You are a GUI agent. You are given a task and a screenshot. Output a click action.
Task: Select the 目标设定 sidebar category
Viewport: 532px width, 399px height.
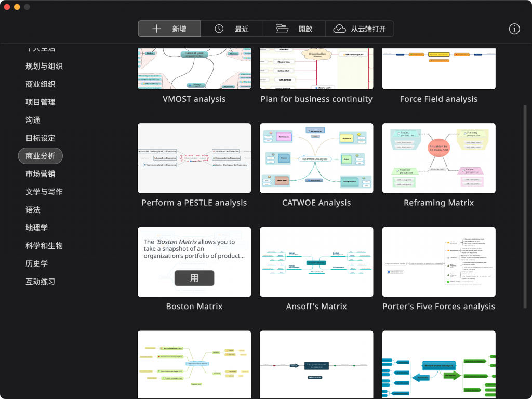[x=40, y=138]
